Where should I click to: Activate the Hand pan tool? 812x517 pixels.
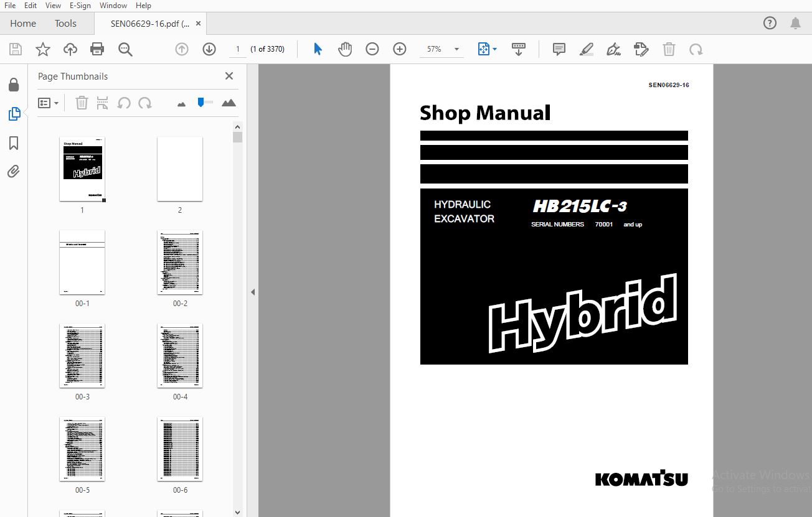point(345,49)
